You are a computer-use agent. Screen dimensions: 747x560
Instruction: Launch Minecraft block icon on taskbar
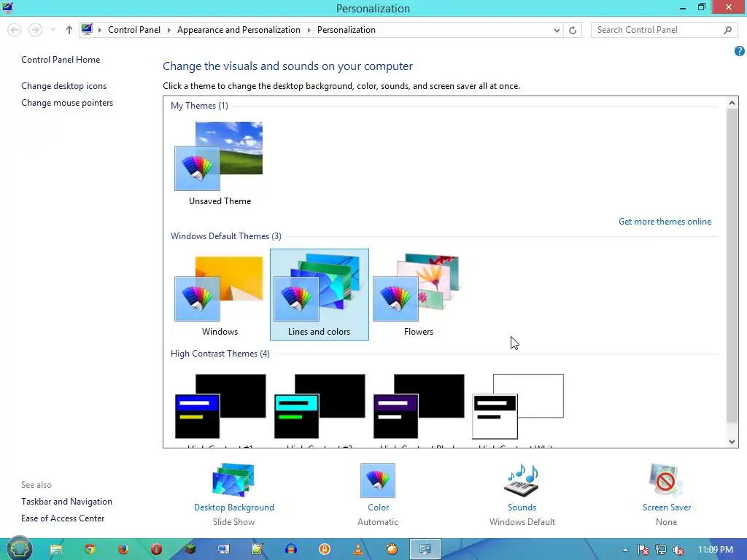pyautogui.click(x=190, y=550)
